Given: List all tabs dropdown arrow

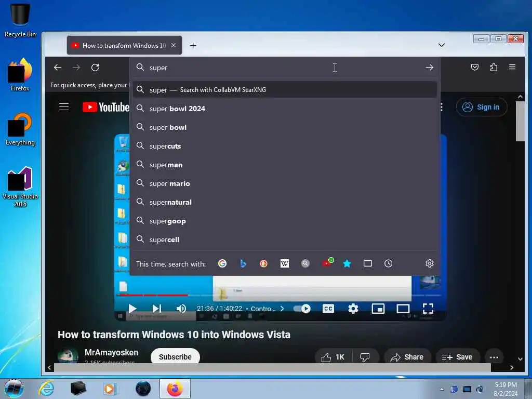Looking at the screenshot, I should point(442,45).
